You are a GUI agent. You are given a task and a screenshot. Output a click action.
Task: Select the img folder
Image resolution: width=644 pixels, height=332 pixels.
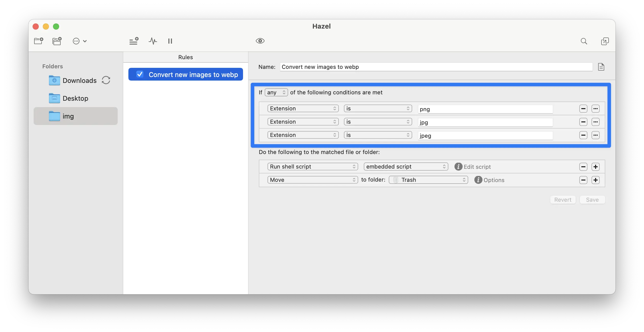[x=76, y=116]
